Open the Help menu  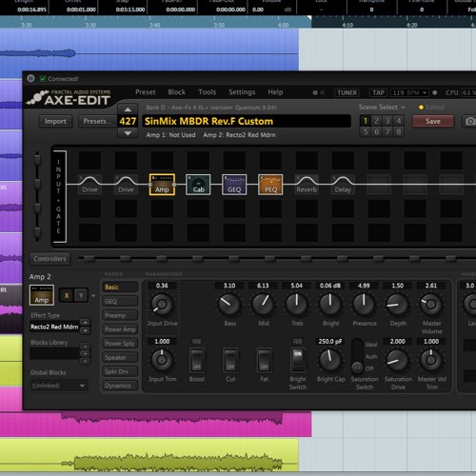pos(275,92)
